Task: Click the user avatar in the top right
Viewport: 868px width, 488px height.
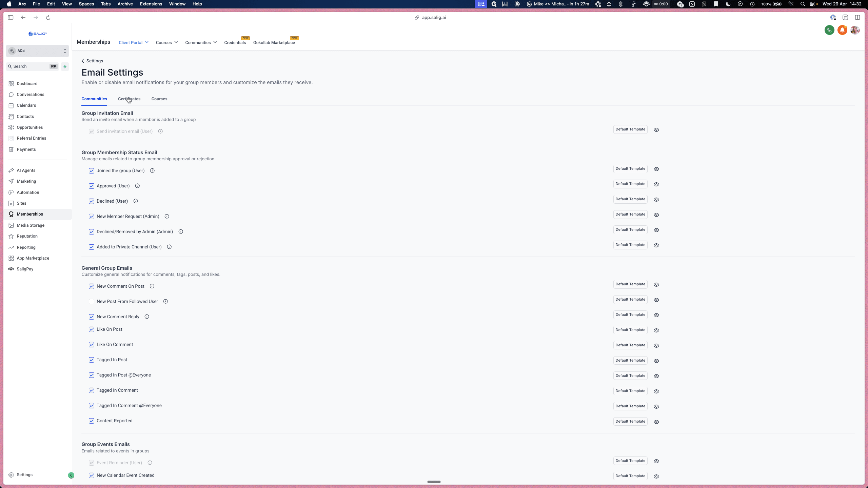Action: (855, 30)
